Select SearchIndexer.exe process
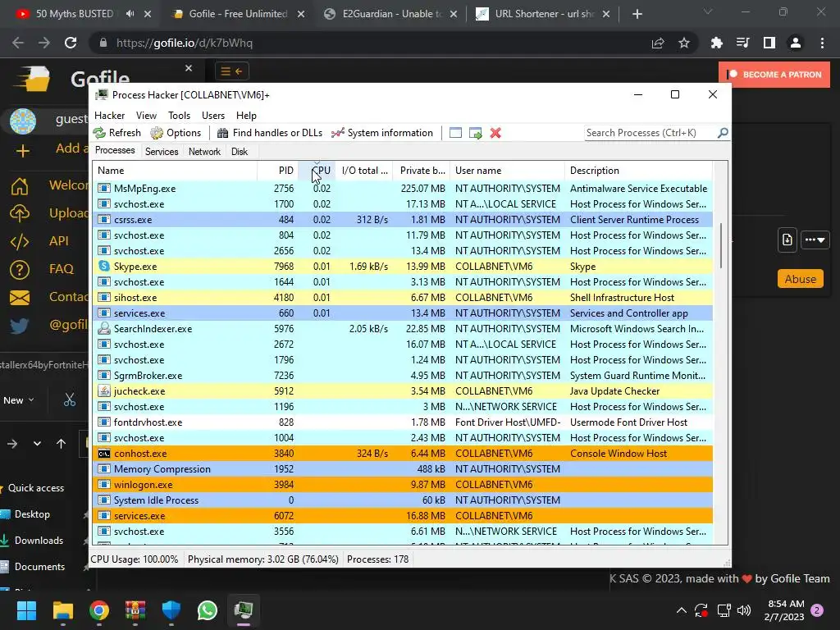This screenshot has height=630, width=840. [x=402, y=328]
